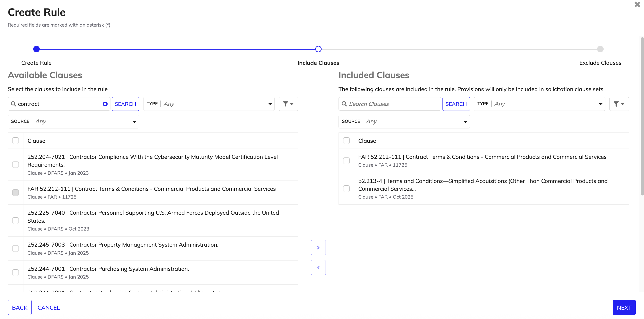
Task: Select all Available Clauses header checkbox
Action: 15,141
